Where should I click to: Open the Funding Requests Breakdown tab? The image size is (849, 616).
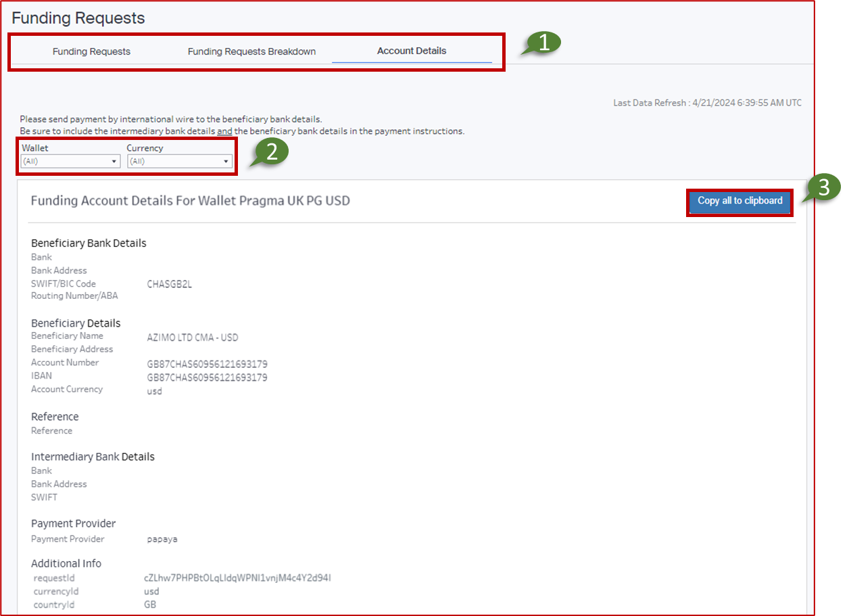251,51
